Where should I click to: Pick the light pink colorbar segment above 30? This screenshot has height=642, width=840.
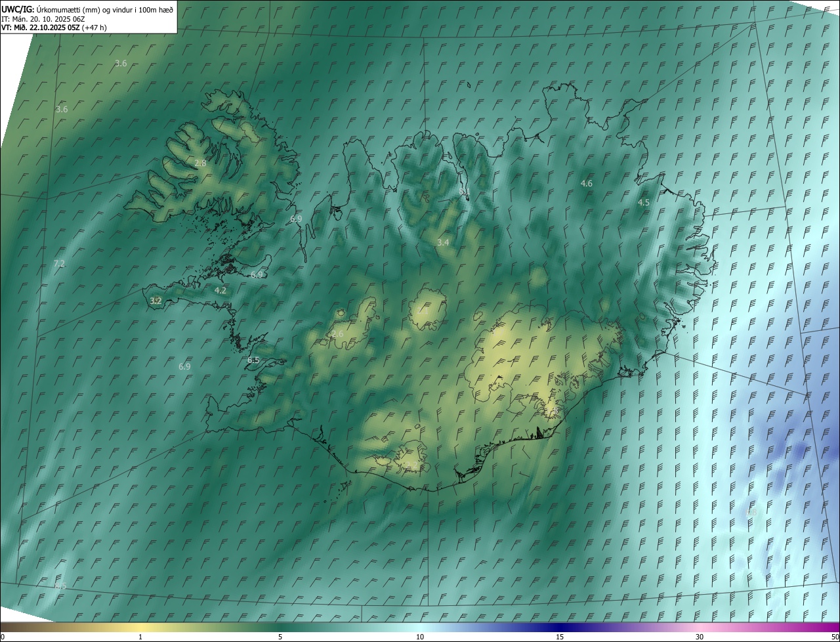coord(700,628)
